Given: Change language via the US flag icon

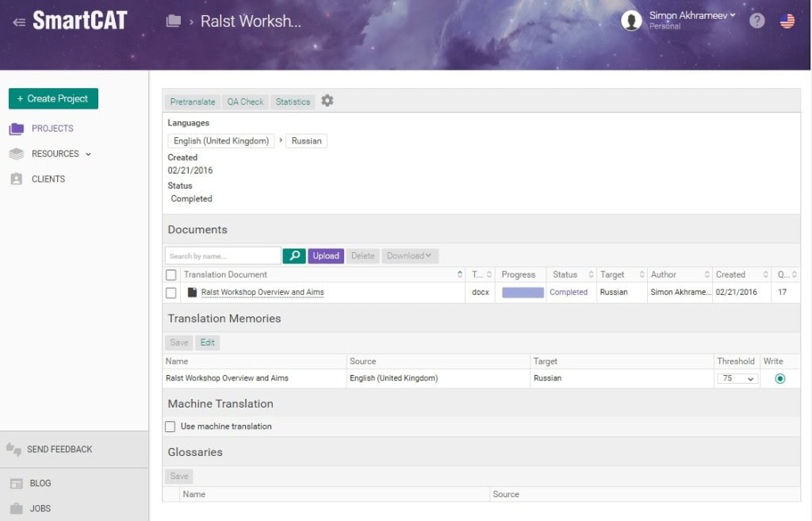Looking at the screenshot, I should click(787, 21).
